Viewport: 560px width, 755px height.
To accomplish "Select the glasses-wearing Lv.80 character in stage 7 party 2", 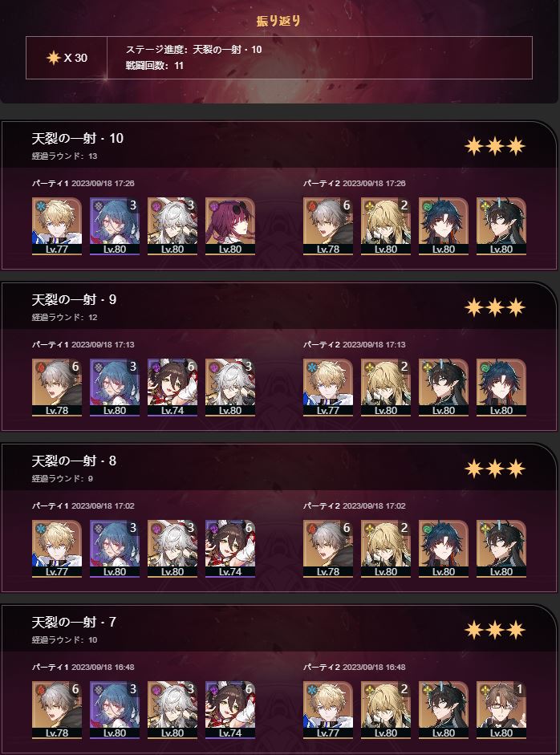I will [501, 710].
